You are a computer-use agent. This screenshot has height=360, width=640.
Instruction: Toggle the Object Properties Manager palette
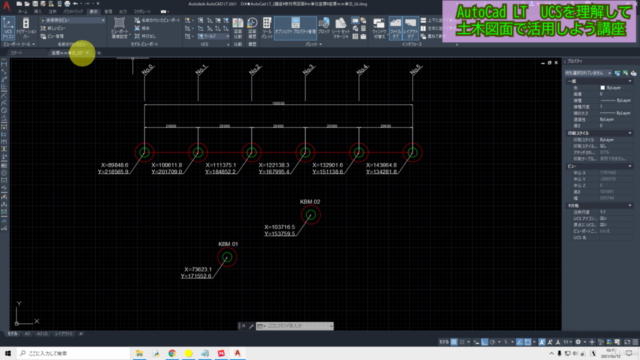pyautogui.click(x=295, y=28)
